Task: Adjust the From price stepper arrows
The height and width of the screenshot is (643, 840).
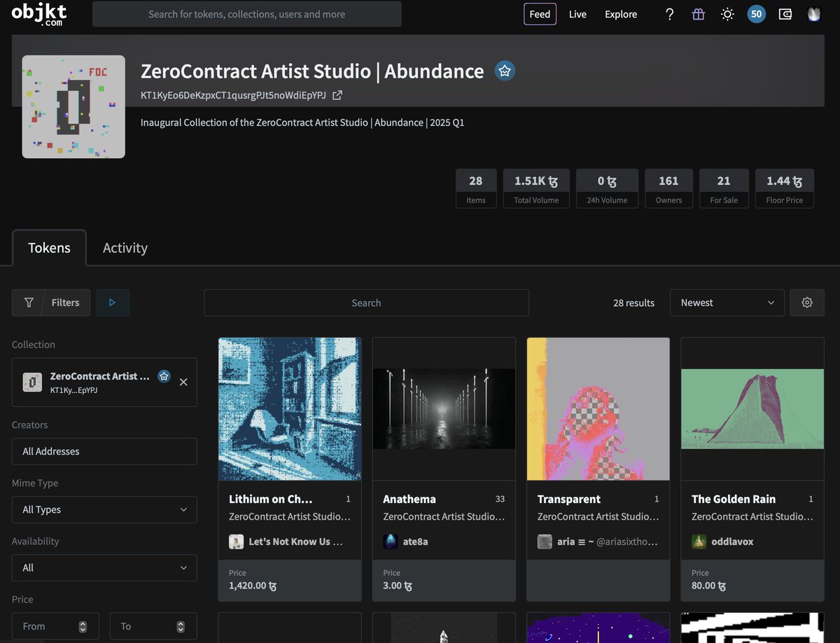Action: (83, 626)
